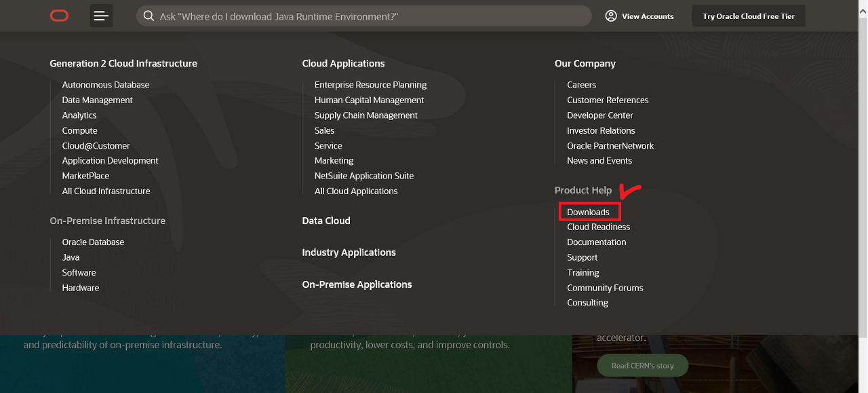
Task: Open On-Premise Applications section
Action: 357,284
